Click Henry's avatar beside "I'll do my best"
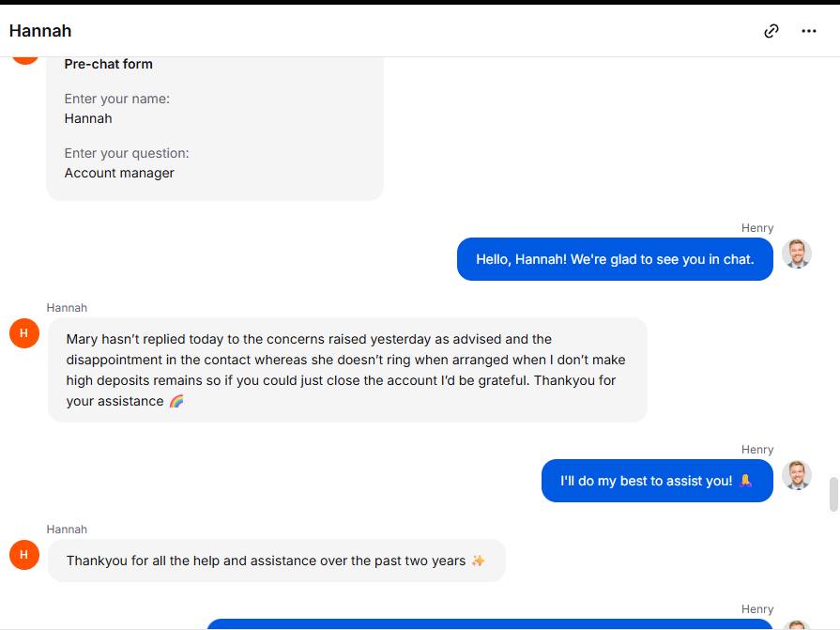Screen dimensions: 840x630 coord(797,475)
